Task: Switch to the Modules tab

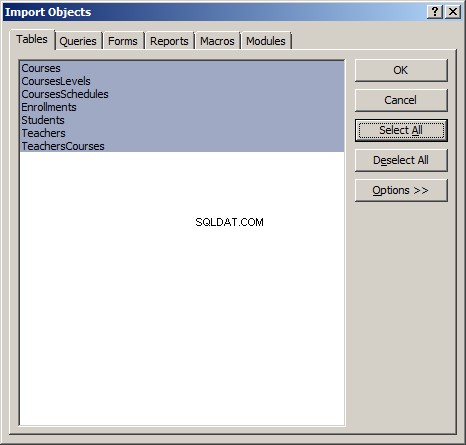Action: 266,41
